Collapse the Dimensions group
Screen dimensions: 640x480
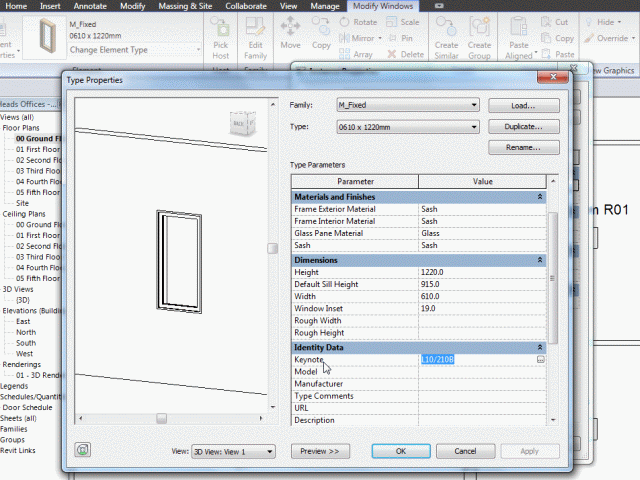(x=540, y=260)
